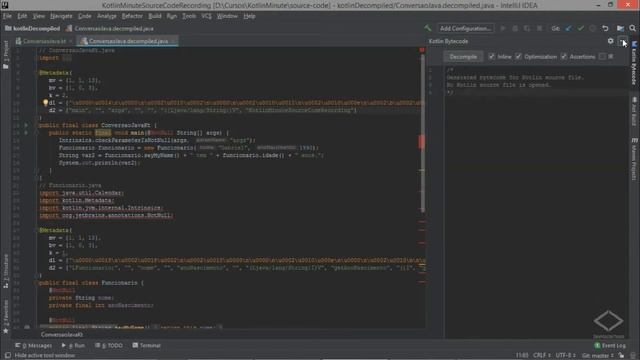Click run gutter arrow beside main method
The width and height of the screenshot is (640, 360).
coord(26,133)
